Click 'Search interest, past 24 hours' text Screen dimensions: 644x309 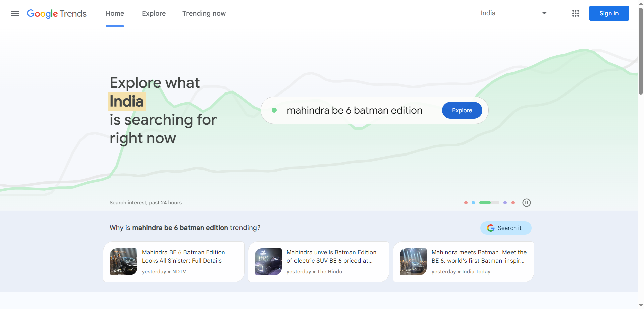pos(146,203)
